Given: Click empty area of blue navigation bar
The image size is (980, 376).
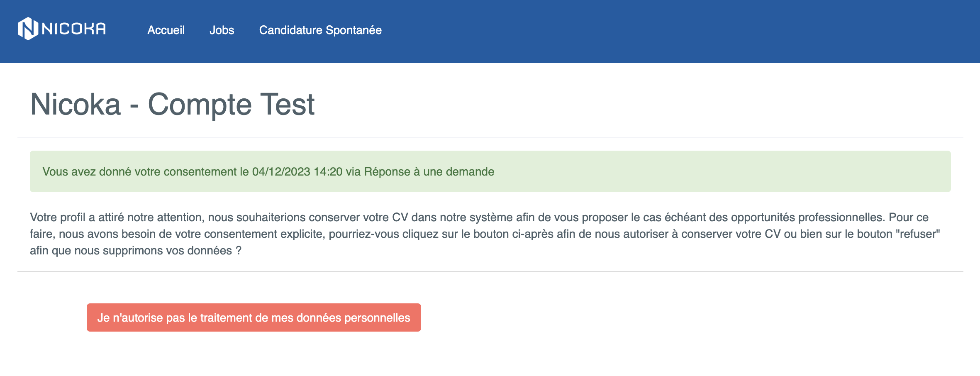Looking at the screenshot, I should (664, 31).
